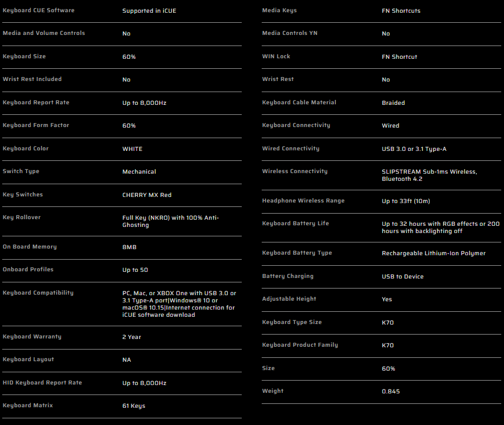The image size is (504, 425).
Task: Select the "Key Rollover" spec label
Action: tap(22, 217)
